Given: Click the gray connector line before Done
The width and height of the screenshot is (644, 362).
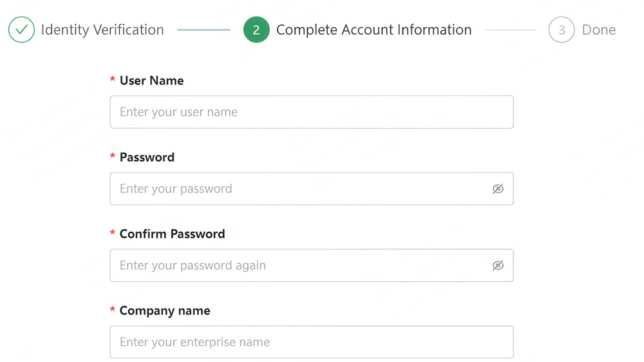Looking at the screenshot, I should click(x=510, y=30).
